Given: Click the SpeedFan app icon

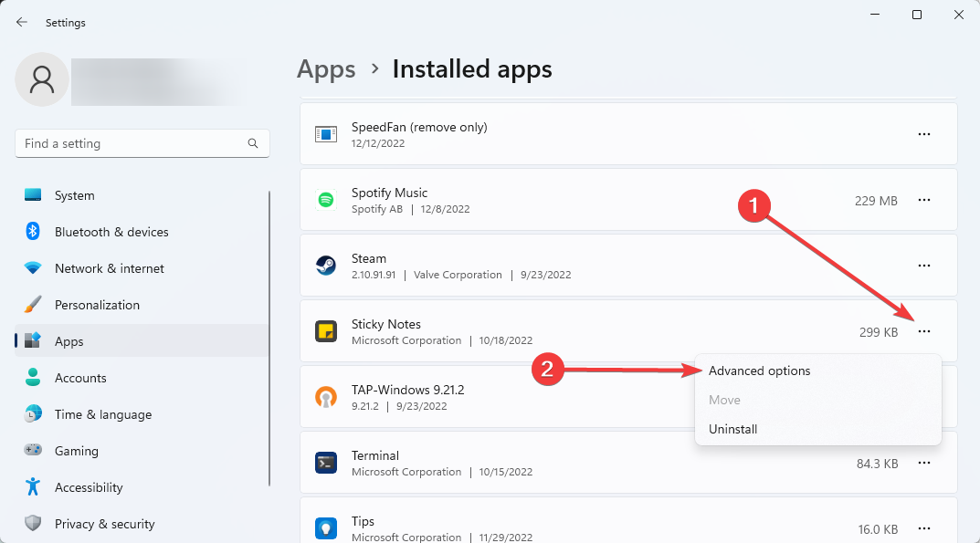Looking at the screenshot, I should [x=326, y=134].
